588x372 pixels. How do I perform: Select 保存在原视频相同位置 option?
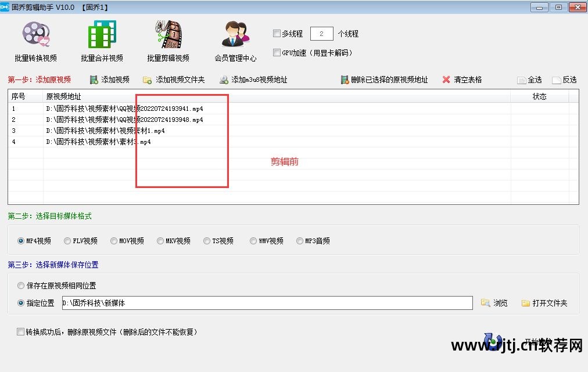(21, 286)
